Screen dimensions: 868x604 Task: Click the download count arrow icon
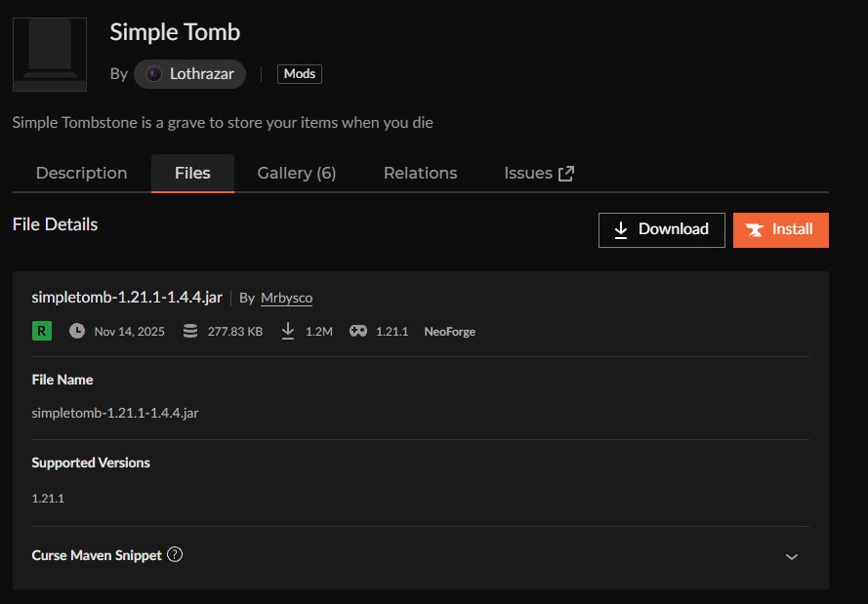pos(288,331)
